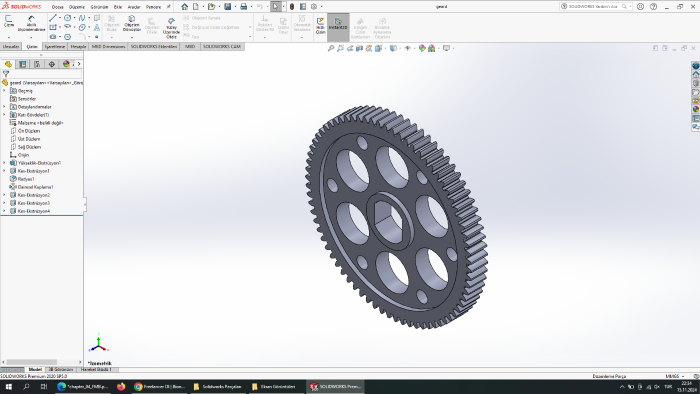Open the Düzenle menu
700x394 pixels.
77,7
